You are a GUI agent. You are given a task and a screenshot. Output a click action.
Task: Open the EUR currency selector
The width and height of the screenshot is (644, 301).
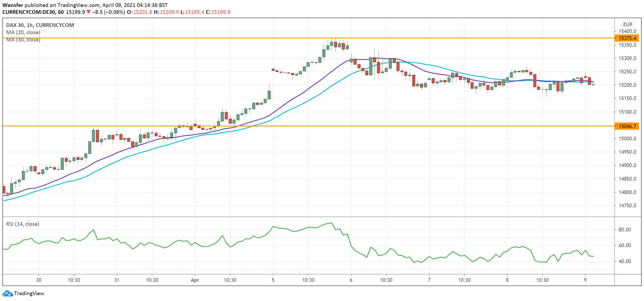[627, 24]
